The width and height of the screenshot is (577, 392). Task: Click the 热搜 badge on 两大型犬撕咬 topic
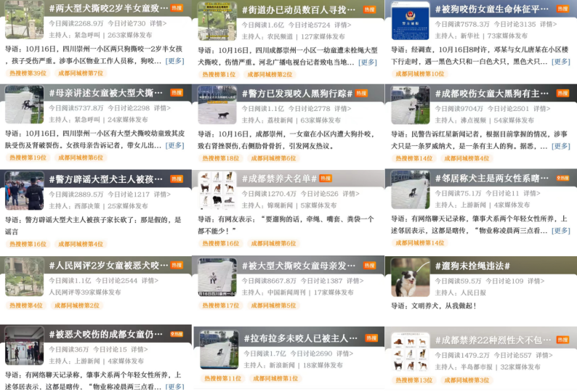click(177, 9)
